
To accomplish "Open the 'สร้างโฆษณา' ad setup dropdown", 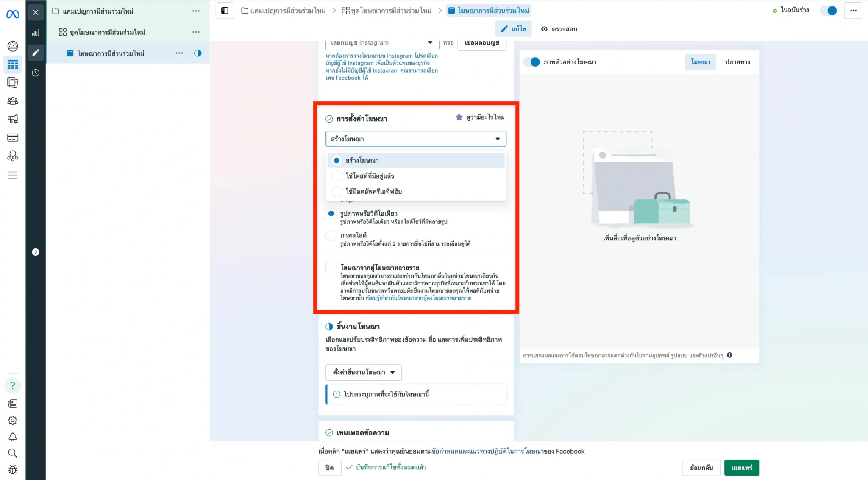I will pyautogui.click(x=415, y=139).
